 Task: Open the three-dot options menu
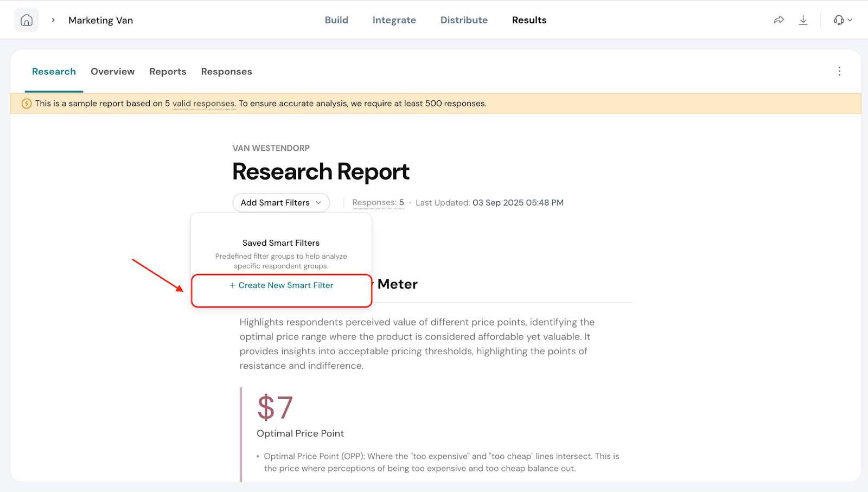(839, 72)
